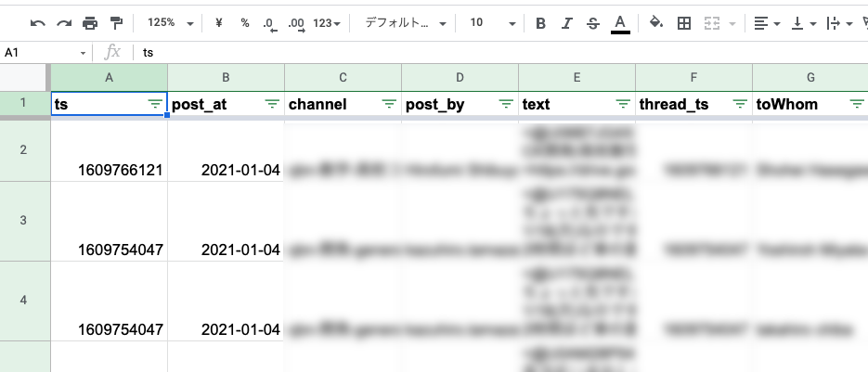Viewport: 868px width, 372px height.
Task: Open text wrapping dropdown
Action: coord(839,23)
